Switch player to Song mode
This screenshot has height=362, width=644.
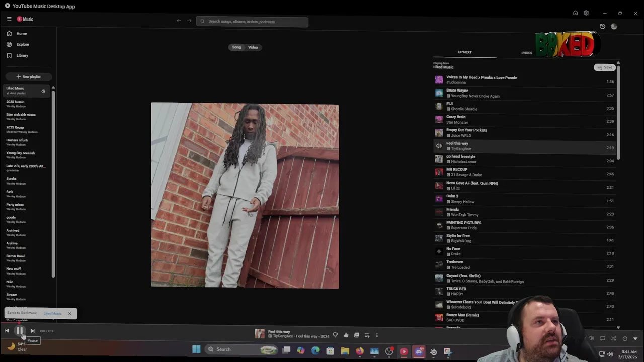point(236,47)
